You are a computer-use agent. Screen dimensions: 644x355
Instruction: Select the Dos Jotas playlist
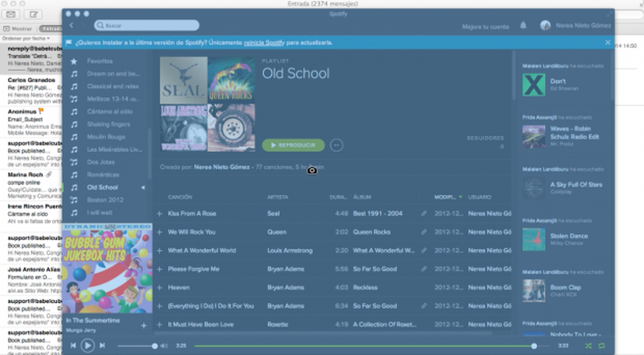coord(101,162)
